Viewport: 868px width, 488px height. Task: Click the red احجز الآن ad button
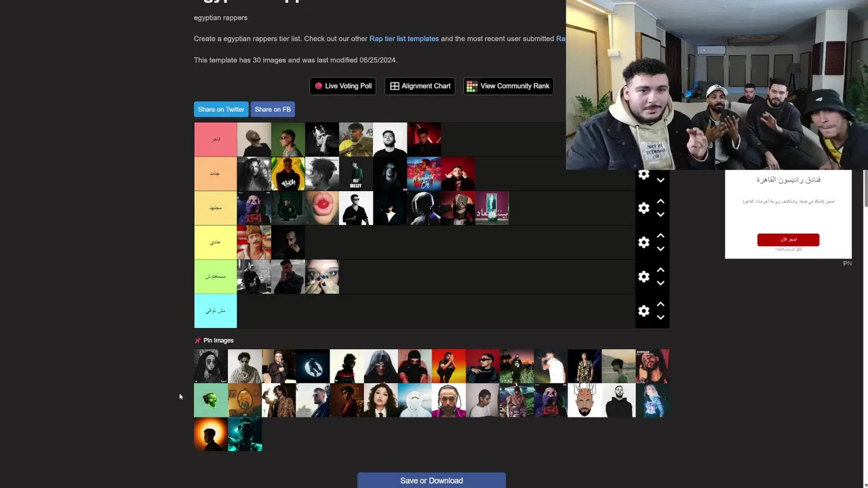pyautogui.click(x=788, y=240)
